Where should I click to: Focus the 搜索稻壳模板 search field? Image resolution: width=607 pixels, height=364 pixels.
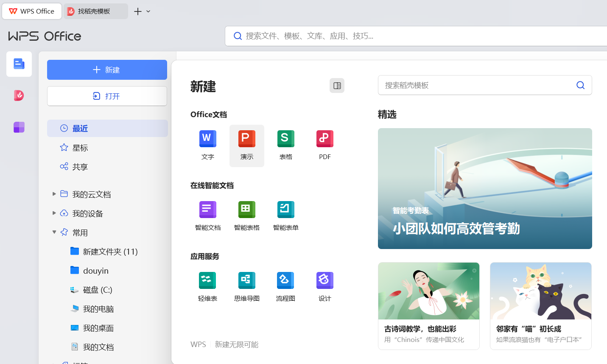click(x=485, y=85)
